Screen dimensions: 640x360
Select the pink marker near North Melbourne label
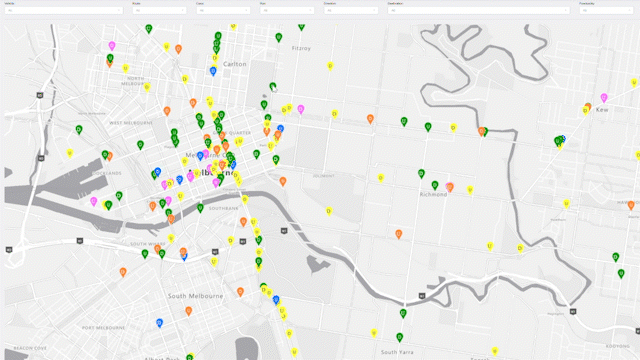pos(112,46)
